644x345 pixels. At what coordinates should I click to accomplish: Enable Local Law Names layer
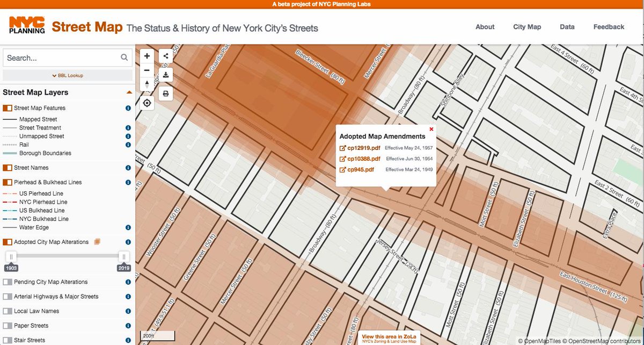click(8, 311)
